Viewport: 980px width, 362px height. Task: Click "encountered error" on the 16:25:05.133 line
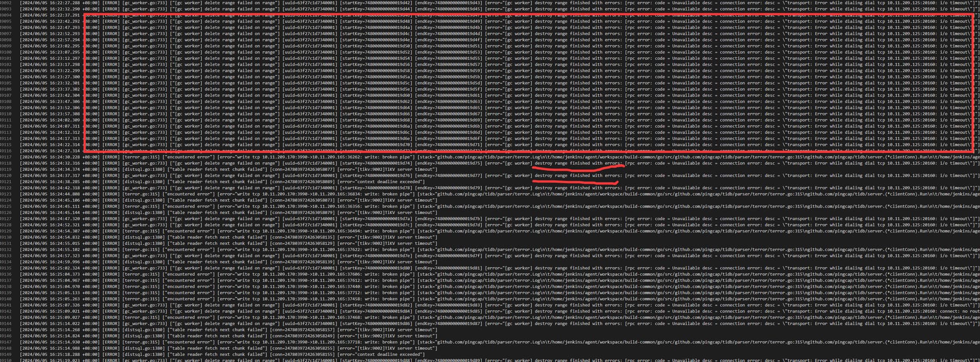pyautogui.click(x=188, y=293)
